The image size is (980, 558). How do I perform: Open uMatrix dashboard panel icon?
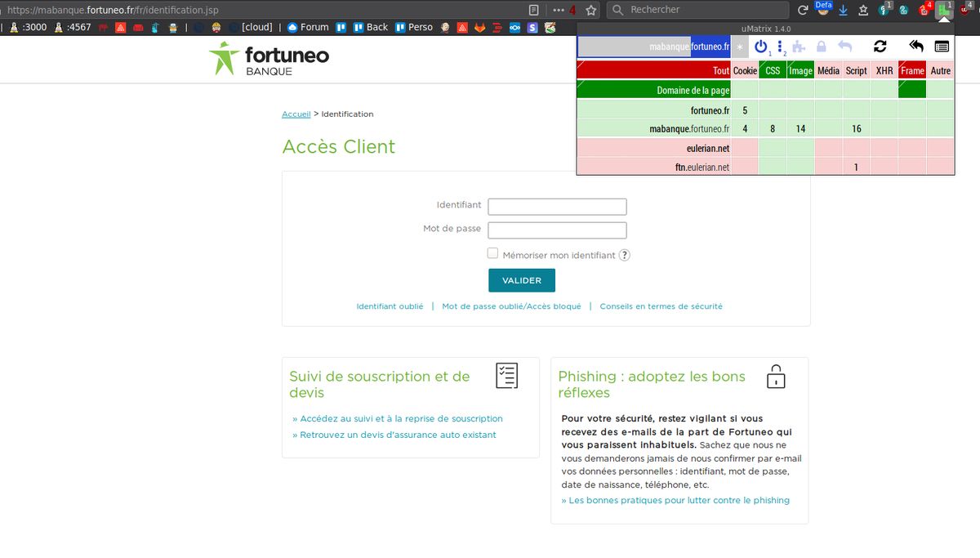pyautogui.click(x=942, y=47)
